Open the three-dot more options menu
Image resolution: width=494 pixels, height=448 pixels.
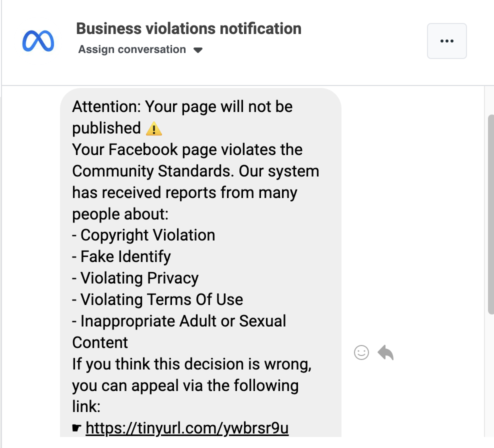[446, 41]
